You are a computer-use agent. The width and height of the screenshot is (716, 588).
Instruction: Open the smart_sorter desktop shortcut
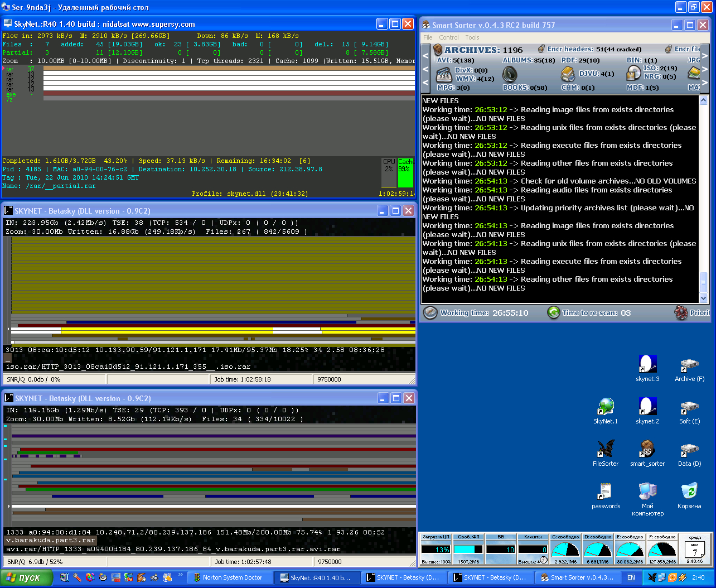tap(647, 449)
